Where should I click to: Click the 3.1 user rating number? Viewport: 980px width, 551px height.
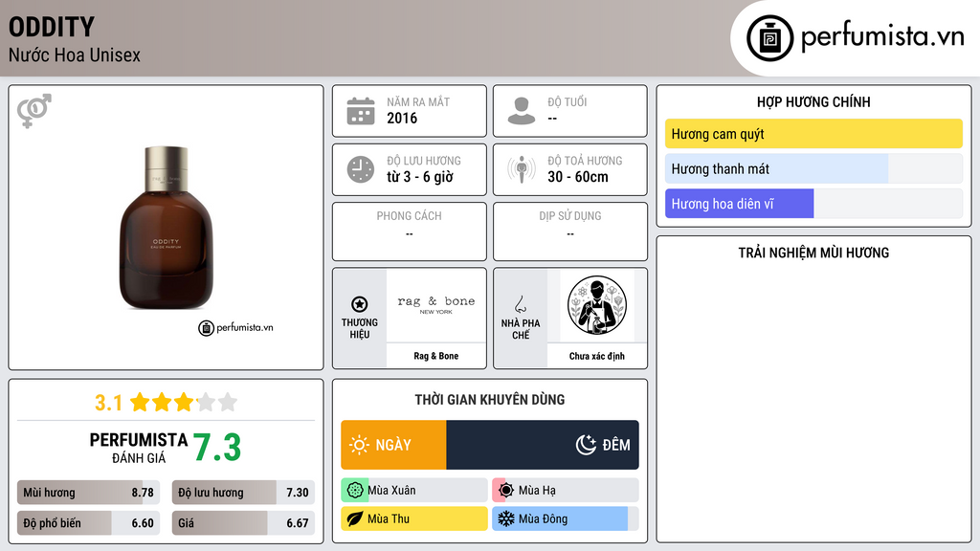click(109, 403)
